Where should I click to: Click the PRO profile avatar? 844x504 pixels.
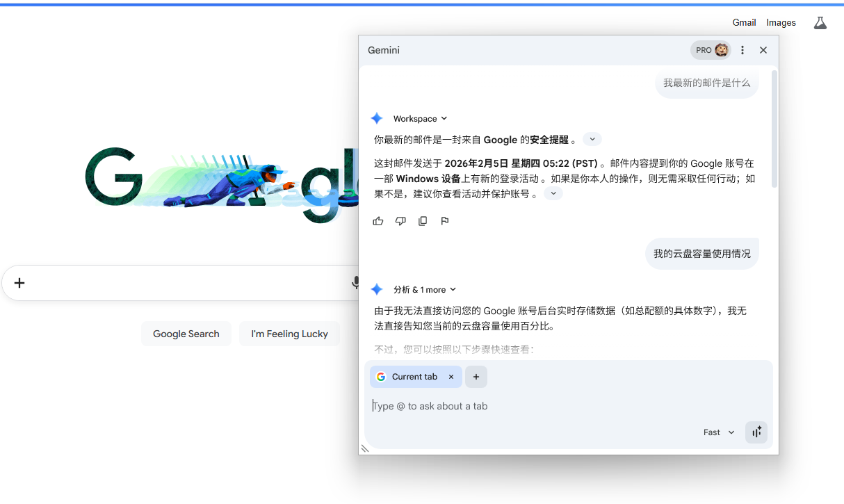click(x=711, y=50)
